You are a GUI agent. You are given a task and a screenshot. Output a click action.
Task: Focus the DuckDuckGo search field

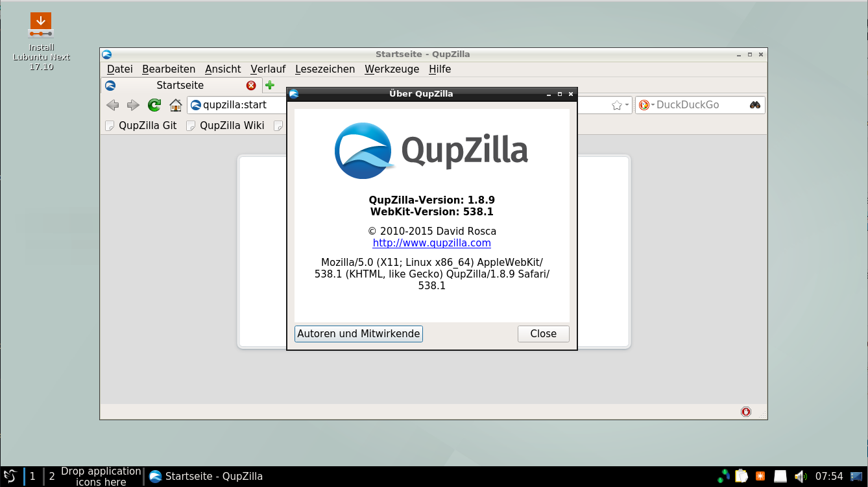pyautogui.click(x=701, y=105)
